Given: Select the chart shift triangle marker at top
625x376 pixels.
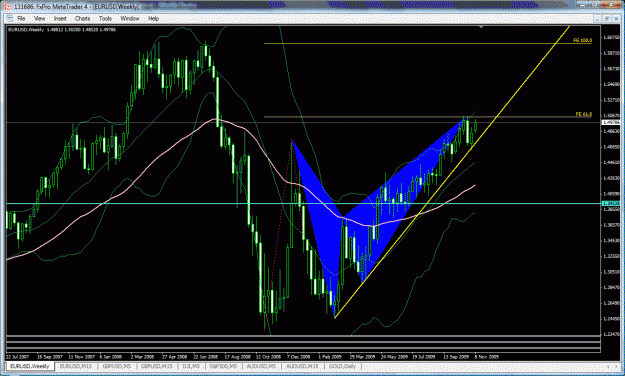Looking at the screenshot, I should coord(481,27).
